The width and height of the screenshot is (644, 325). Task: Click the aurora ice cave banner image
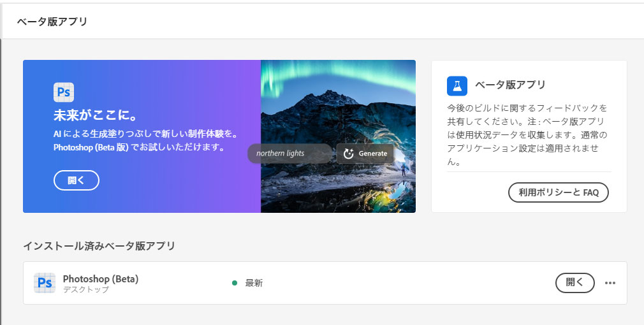338,136
